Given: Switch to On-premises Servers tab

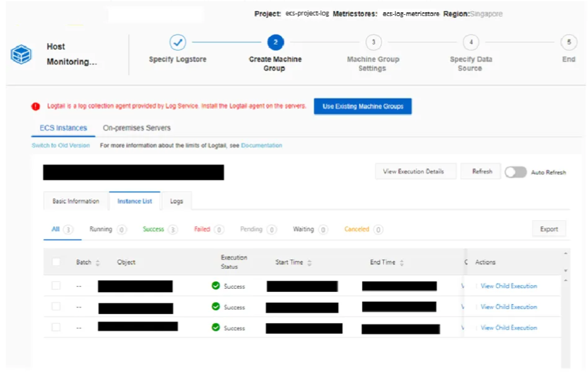Looking at the screenshot, I should click(x=137, y=128).
